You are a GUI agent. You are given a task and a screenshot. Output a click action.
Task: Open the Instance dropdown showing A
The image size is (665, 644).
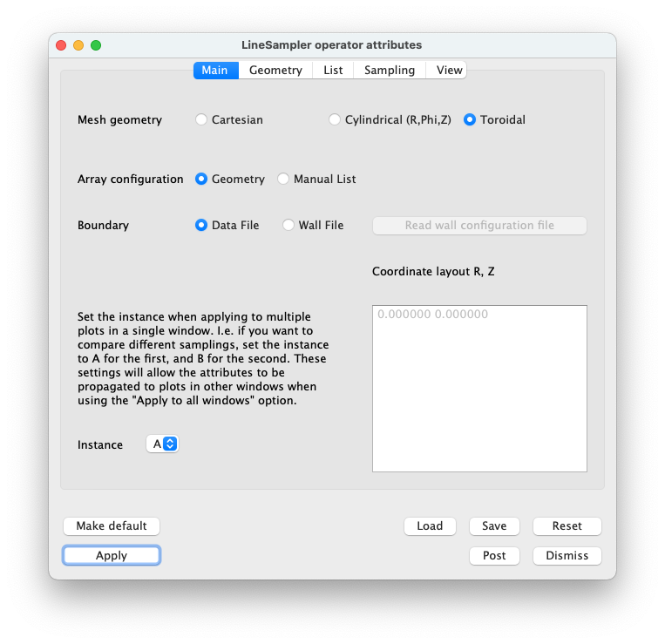162,444
